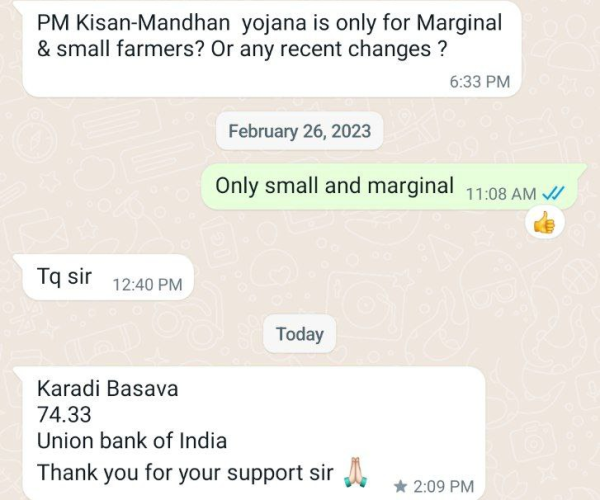600x500 pixels.
Task: Click the 11:08 AM timestamp
Action: [x=501, y=194]
